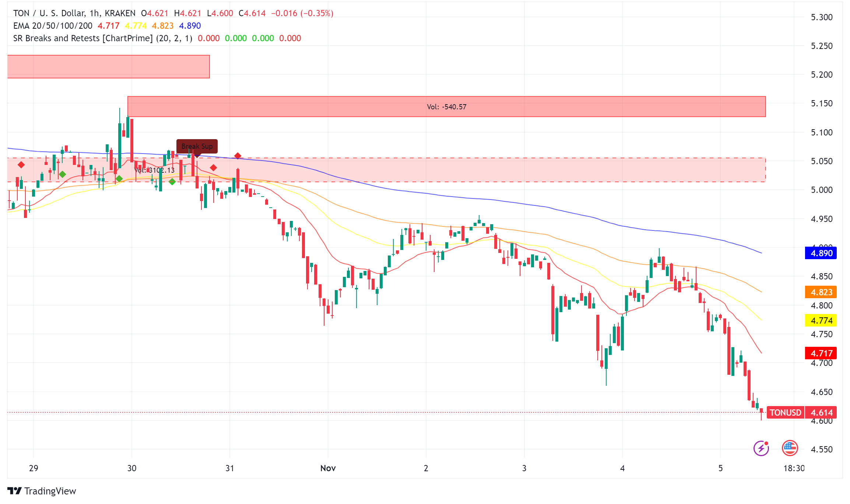Click the purple lightning bolt icon
Screen dimensions: 850x504
coord(761,448)
